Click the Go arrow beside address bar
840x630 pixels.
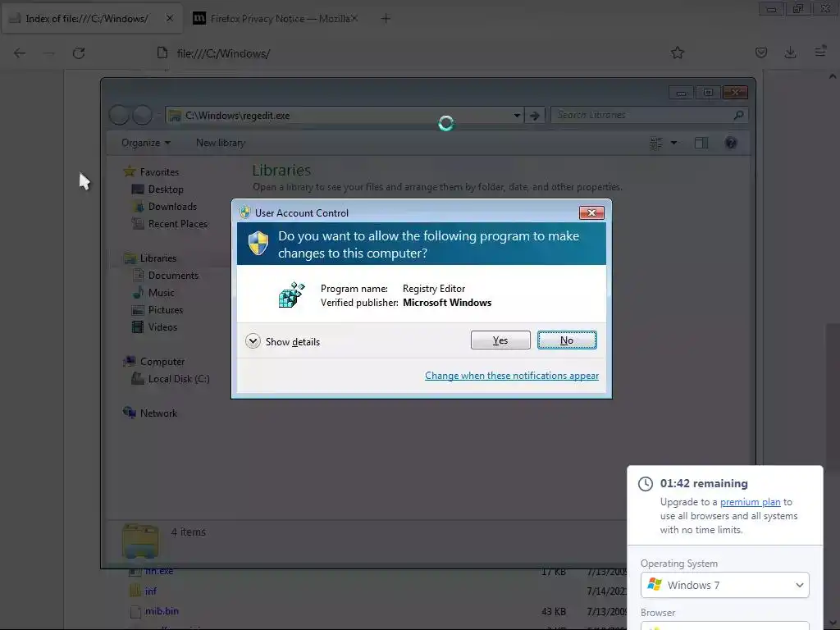coord(535,115)
